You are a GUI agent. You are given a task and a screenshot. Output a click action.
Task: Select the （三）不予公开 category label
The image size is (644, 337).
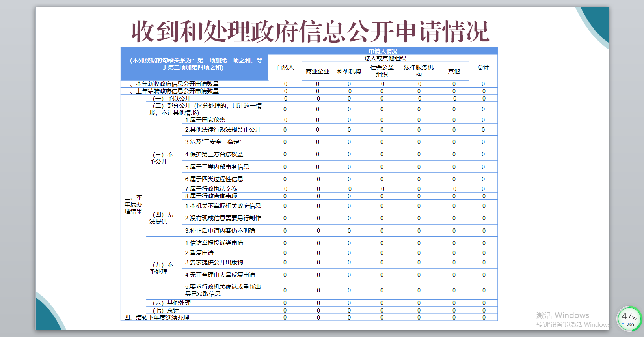coord(161,158)
